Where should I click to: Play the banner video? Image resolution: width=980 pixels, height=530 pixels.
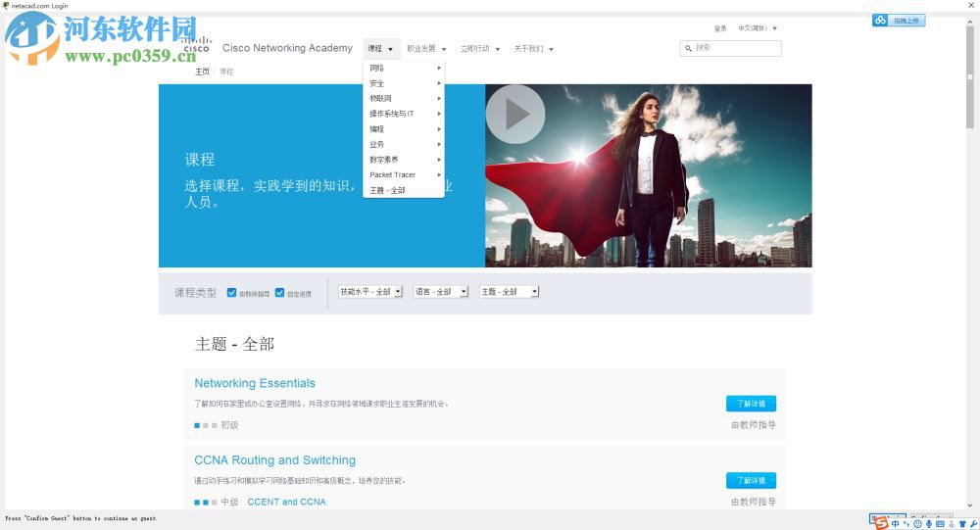tap(515, 115)
